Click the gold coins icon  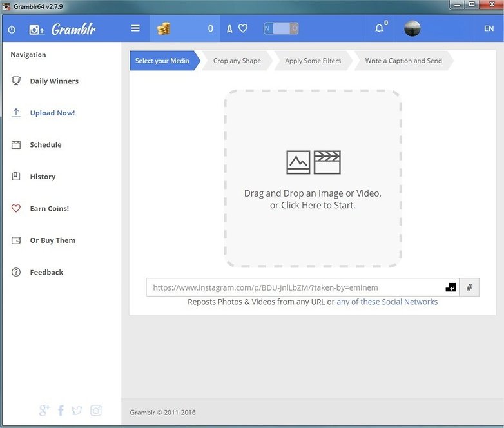164,28
